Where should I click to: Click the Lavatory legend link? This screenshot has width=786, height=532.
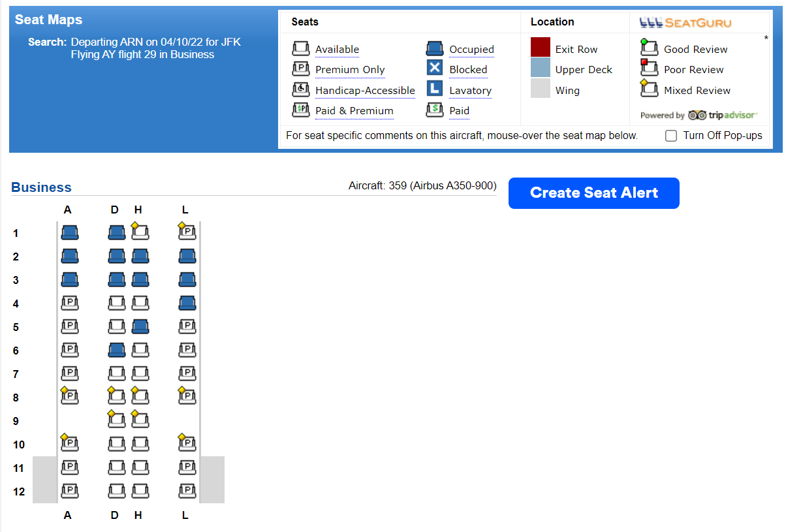pos(470,91)
